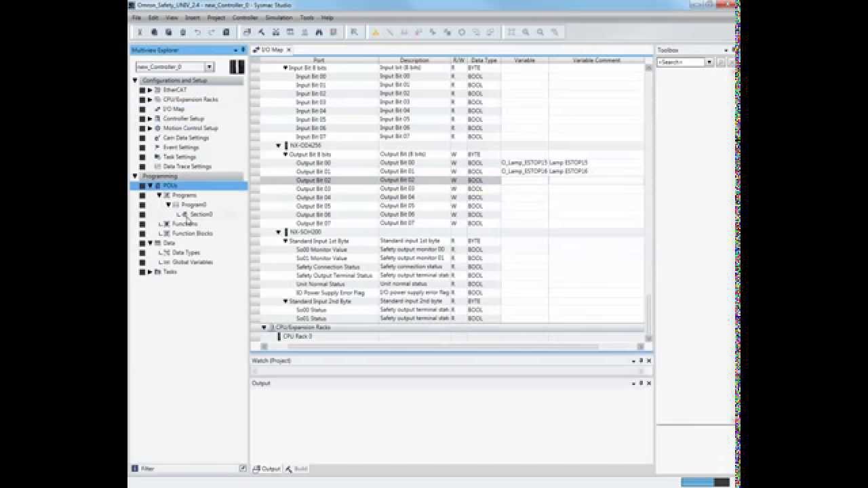This screenshot has width=868, height=488.
Task: Select Data Types item
Action: 186,253
